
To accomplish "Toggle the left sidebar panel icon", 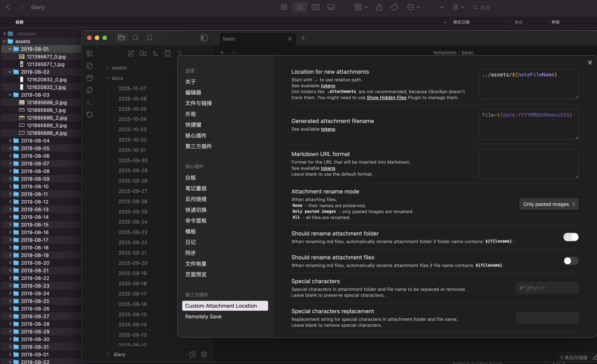I will [204, 38].
